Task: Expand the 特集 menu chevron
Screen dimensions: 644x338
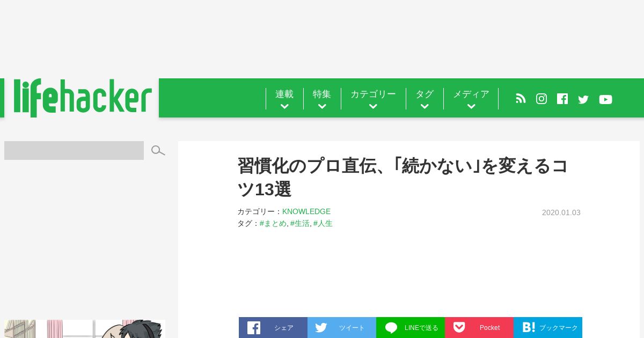Action: click(322, 107)
